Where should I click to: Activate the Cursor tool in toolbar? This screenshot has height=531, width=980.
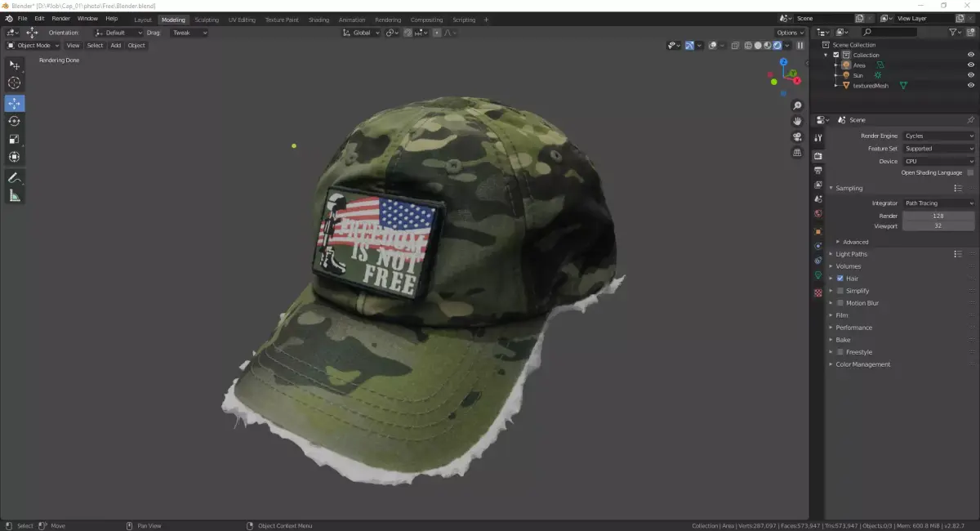(15, 83)
